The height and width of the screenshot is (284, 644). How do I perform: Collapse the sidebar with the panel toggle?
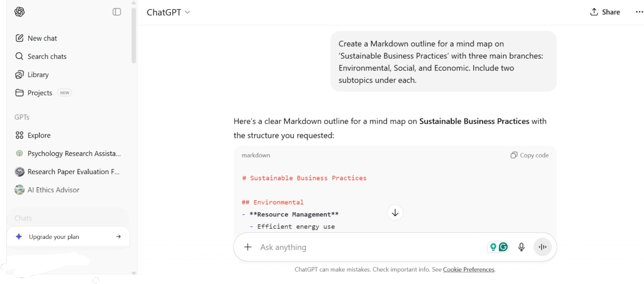pos(117,12)
